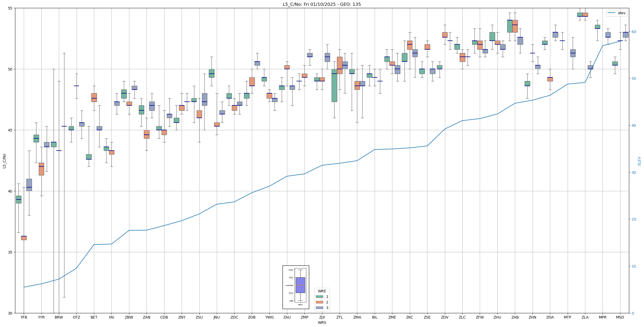Click the WRE legend title
This screenshot has height=327, width=644.
322,291
